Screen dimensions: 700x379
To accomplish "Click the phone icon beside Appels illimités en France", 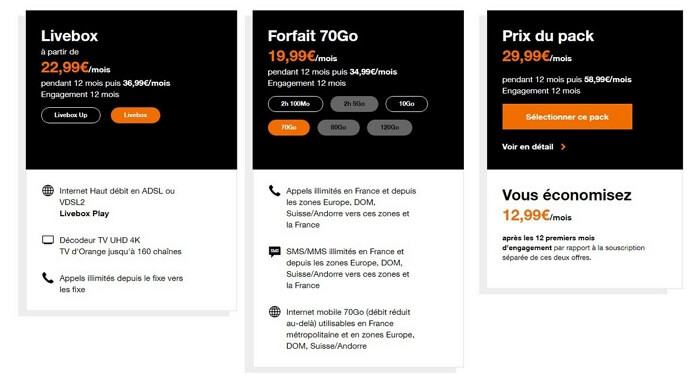I will (275, 191).
